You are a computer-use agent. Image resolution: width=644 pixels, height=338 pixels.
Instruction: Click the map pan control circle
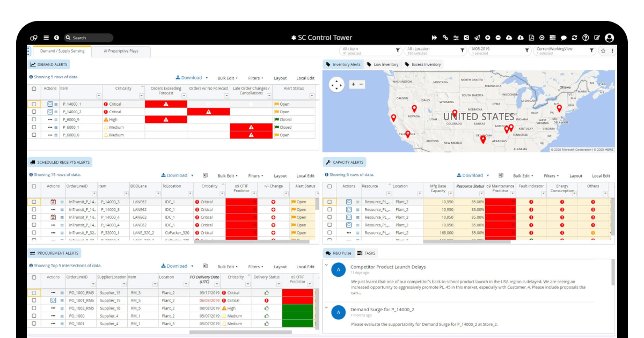(336, 84)
